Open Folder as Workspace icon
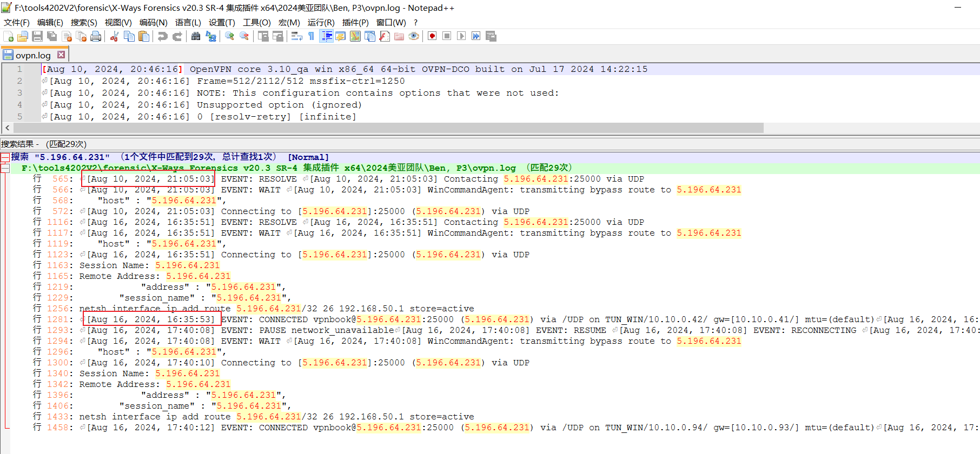Screen dimensions: 980x454 pyautogui.click(x=399, y=36)
